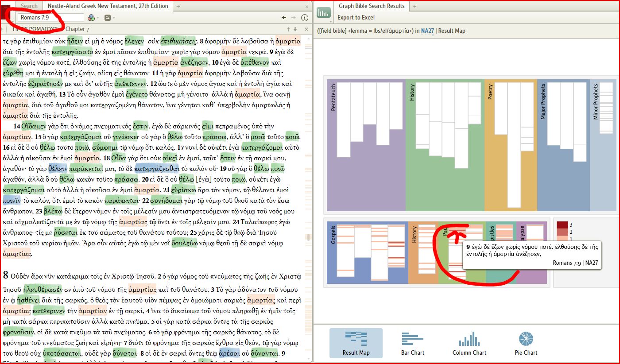Go back in navigation history
Image resolution: width=620 pixels, height=364 pixels.
click(x=284, y=18)
